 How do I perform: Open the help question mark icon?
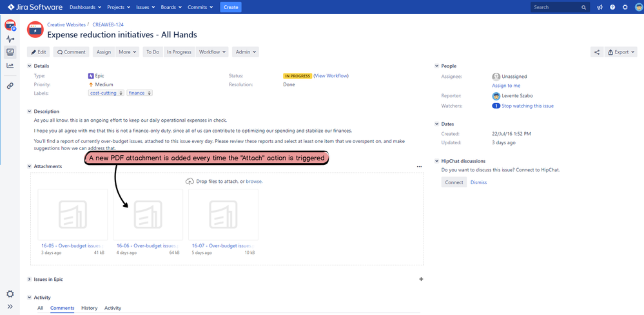coord(612,7)
